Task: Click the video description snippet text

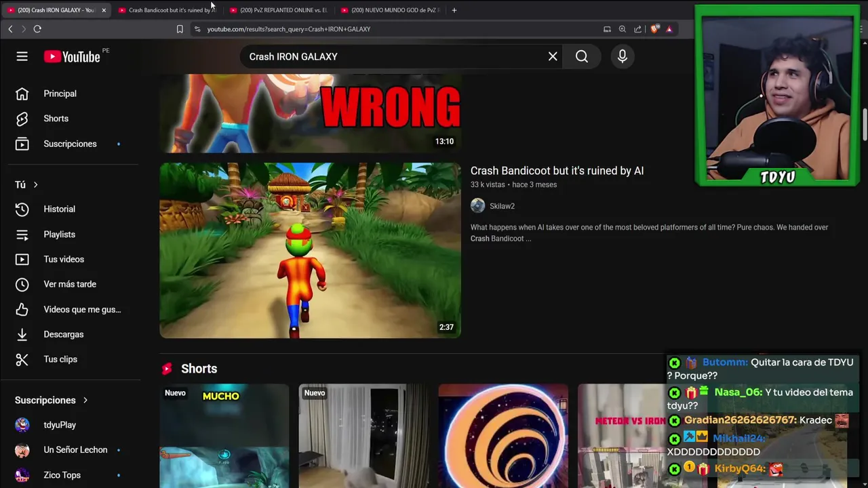Action: [x=649, y=233]
